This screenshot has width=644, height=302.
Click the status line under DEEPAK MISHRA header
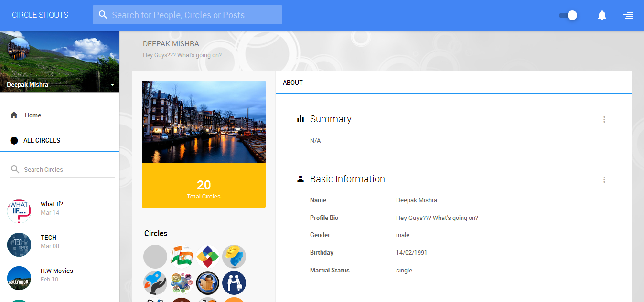(182, 55)
